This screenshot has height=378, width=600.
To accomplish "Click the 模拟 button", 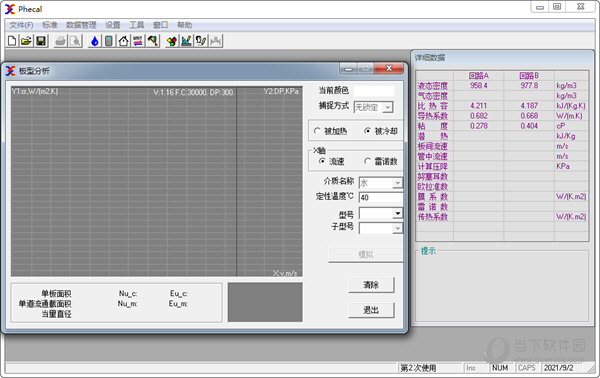I will (x=365, y=254).
